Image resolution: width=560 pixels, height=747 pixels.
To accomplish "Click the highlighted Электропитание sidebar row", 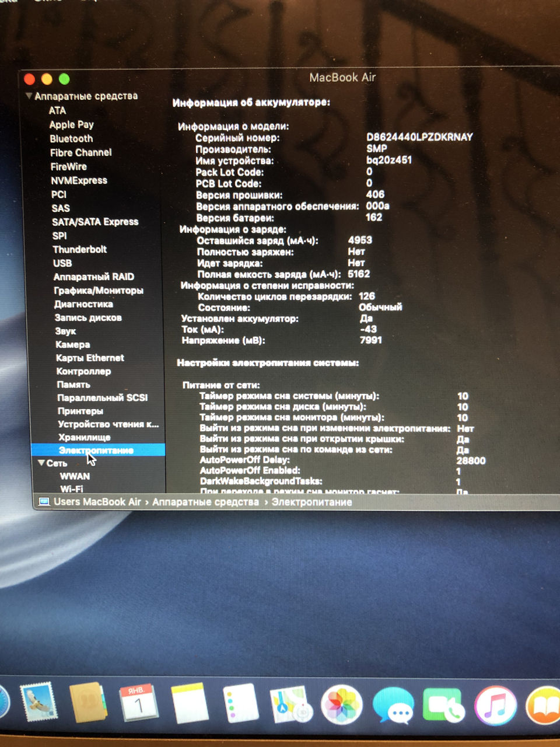I will [x=98, y=450].
